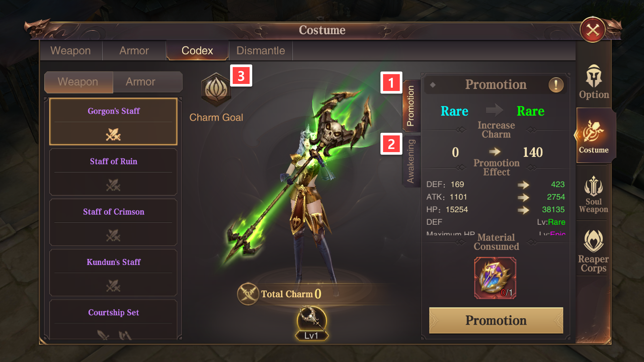Switch to the vertical Promotion tab
644x362 pixels.
tap(411, 106)
